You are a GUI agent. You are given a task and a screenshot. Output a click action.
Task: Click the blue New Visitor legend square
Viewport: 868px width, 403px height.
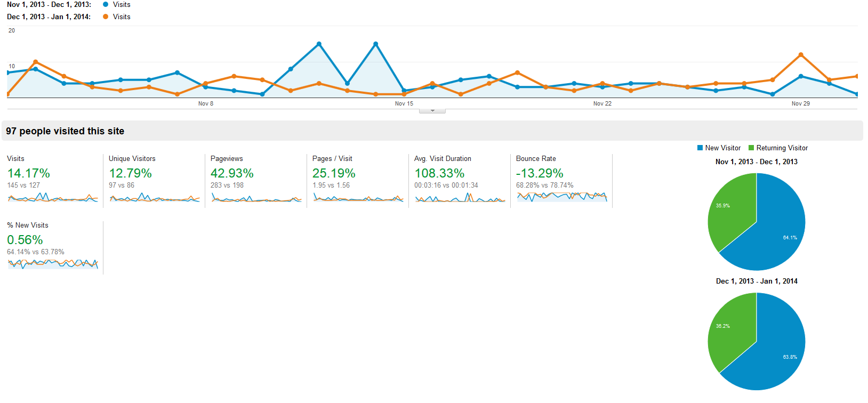[700, 148]
